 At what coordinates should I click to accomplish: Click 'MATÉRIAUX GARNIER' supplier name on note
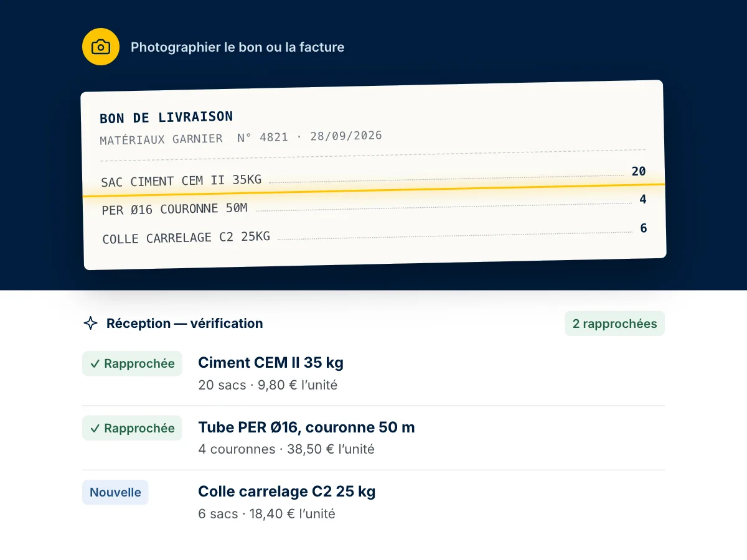[161, 139]
